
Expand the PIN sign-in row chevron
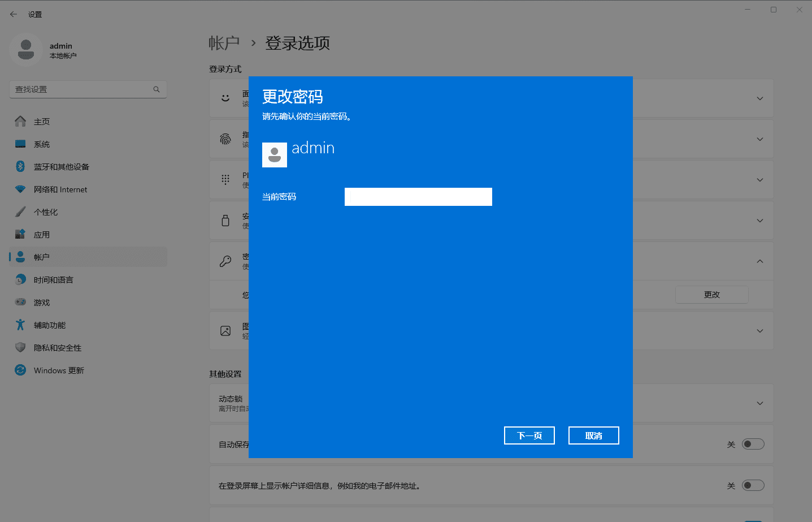tap(760, 180)
